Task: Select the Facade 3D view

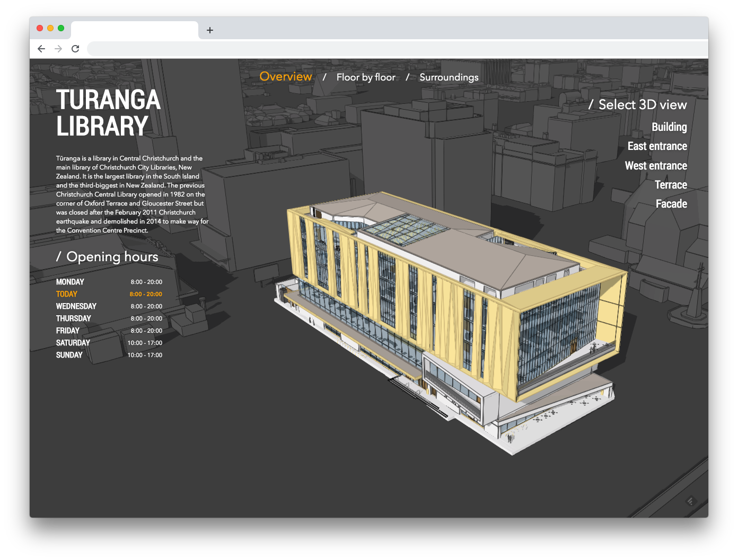Action: 671,204
